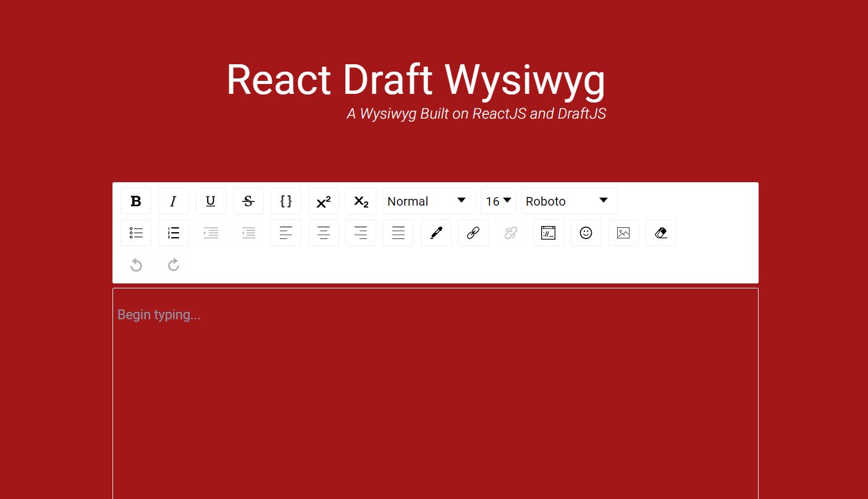Redo the last edit

click(173, 264)
